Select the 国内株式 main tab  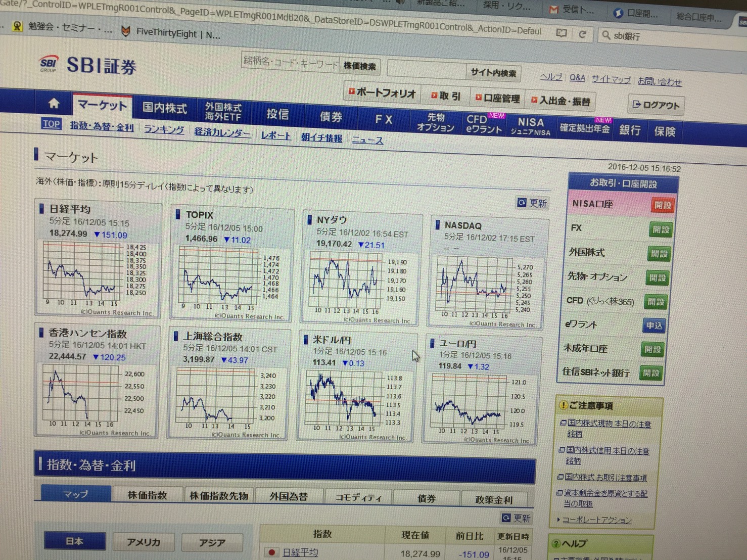pos(165,108)
